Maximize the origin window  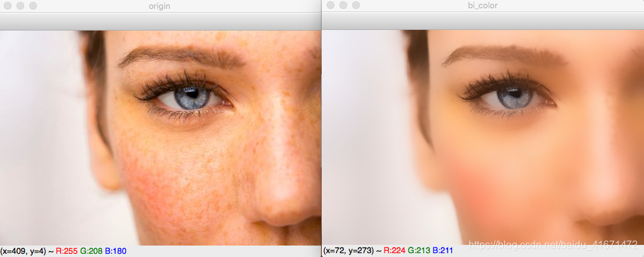pyautogui.click(x=33, y=6)
